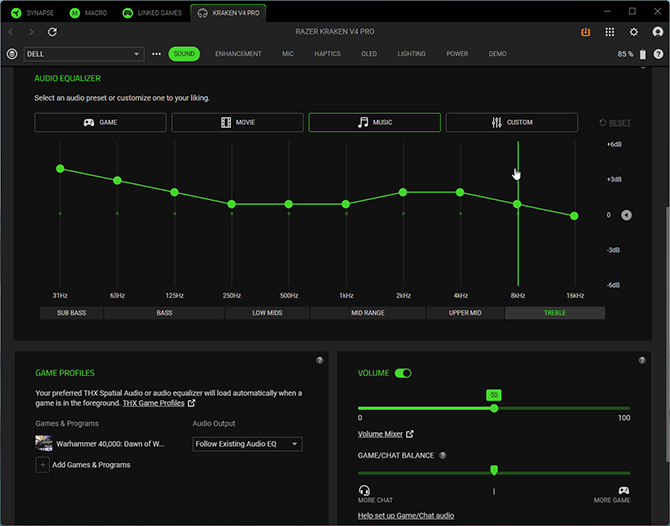This screenshot has height=526, width=670.
Task: Open settings gear icon
Action: pos(634,32)
